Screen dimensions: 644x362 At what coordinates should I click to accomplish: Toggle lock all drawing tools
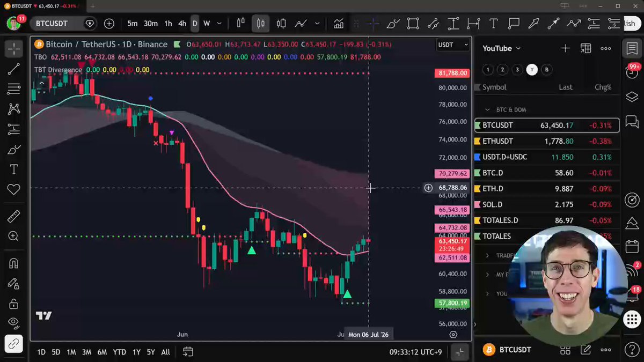pyautogui.click(x=13, y=304)
